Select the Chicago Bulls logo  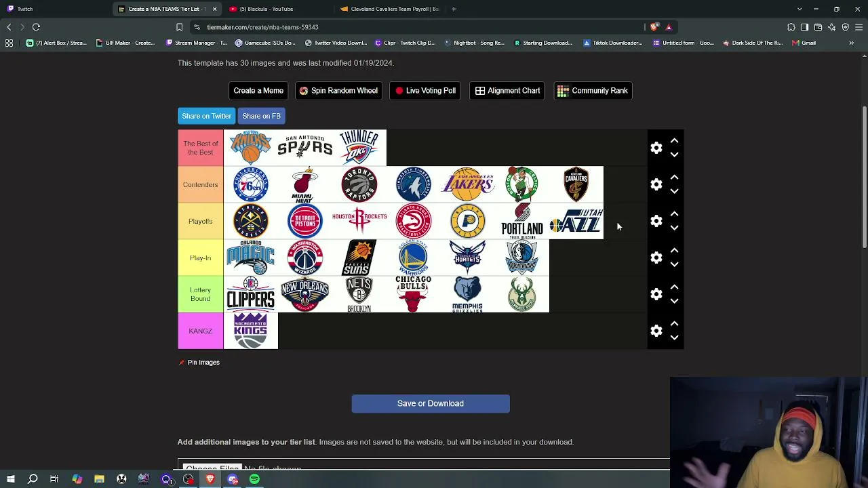414,294
